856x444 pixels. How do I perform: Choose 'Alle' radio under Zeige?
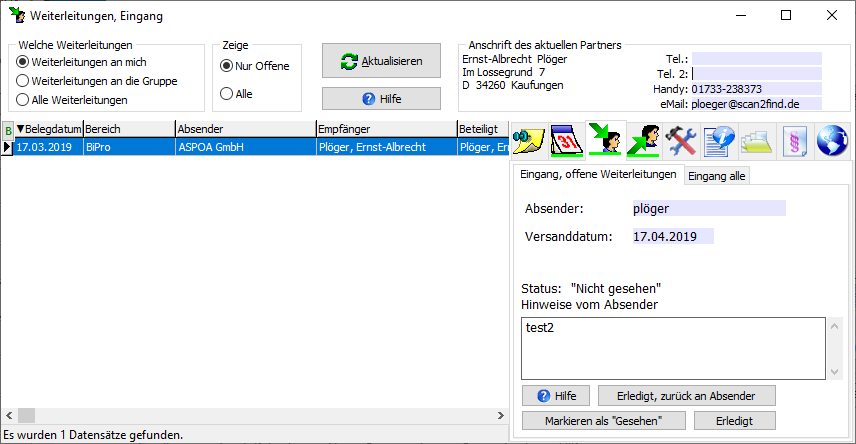236,94
